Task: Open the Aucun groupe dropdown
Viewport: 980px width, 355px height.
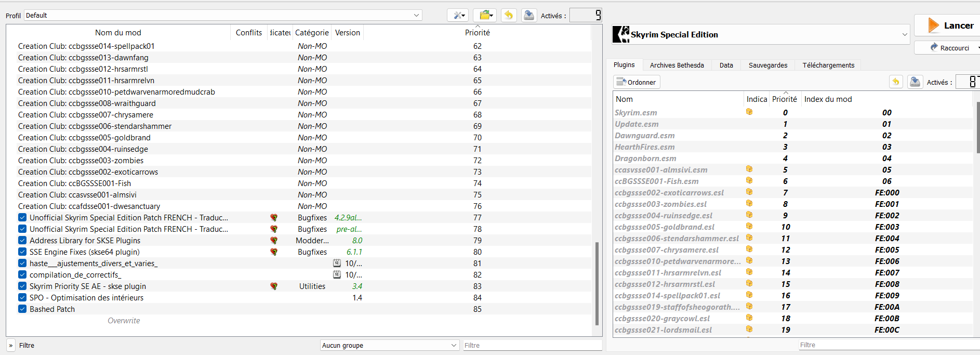Action: pos(390,345)
